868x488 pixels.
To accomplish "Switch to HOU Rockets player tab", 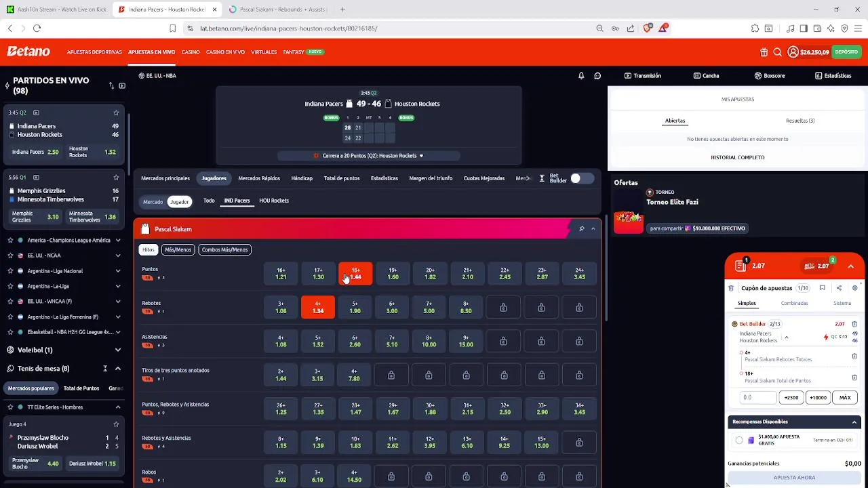I will point(274,201).
